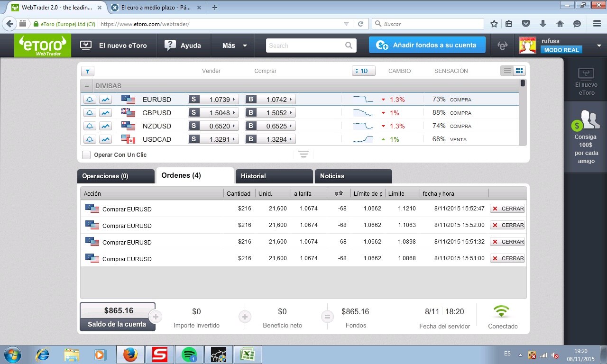This screenshot has height=364, width=607.
Task: Open the rufuss profile avatar
Action: pos(528,45)
